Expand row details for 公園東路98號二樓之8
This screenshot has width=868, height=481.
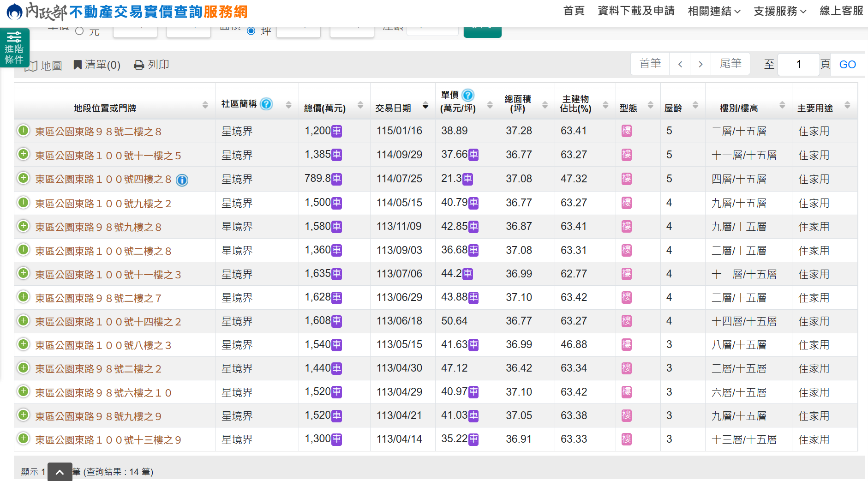23,131
